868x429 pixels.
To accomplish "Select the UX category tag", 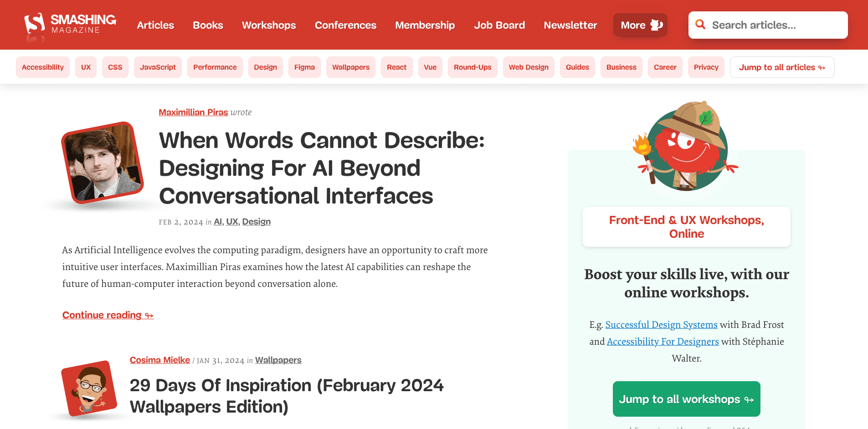I will click(86, 67).
